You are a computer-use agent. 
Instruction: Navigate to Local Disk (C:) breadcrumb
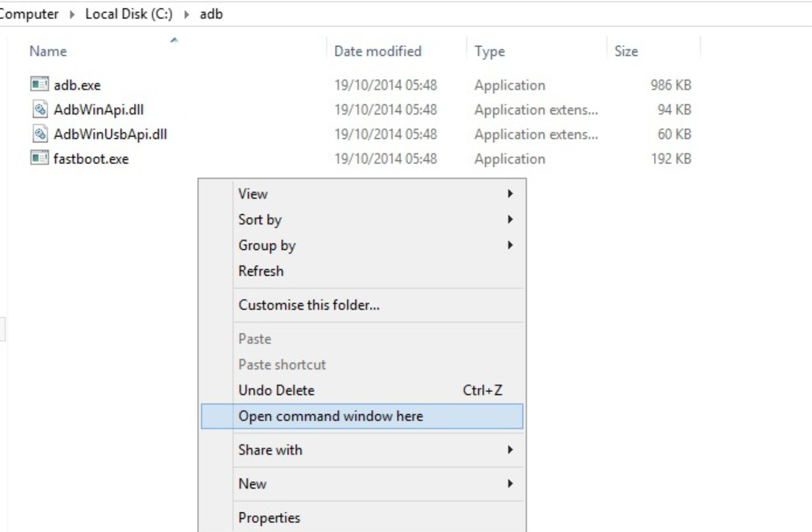tap(129, 14)
